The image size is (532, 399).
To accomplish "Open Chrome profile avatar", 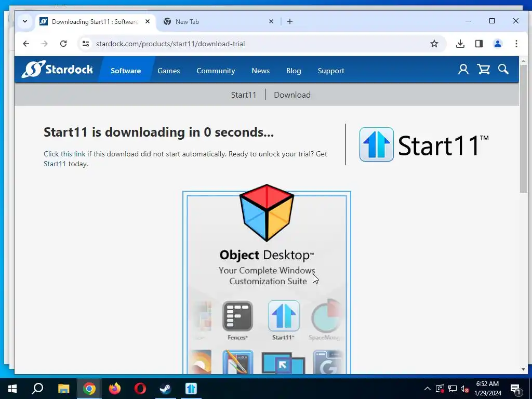I will [x=497, y=44].
